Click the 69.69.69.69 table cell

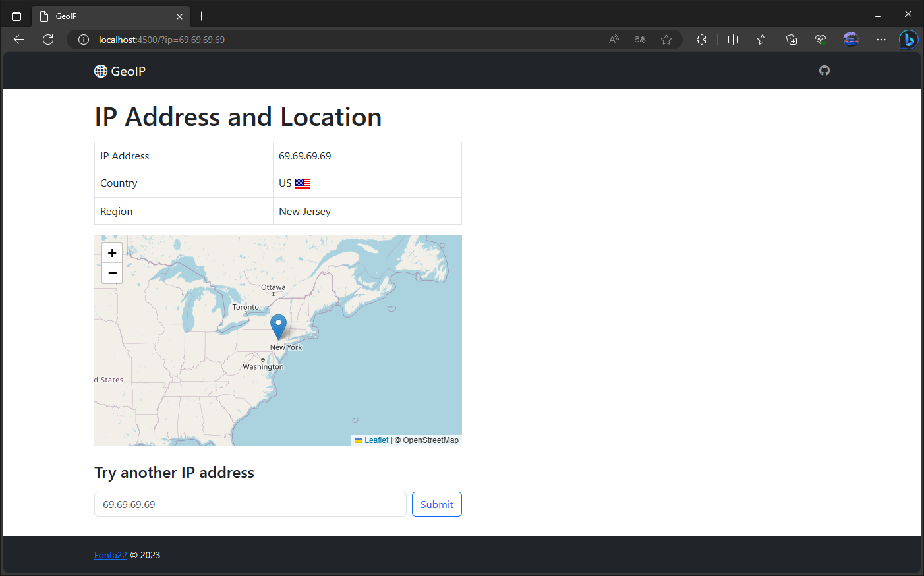point(367,156)
